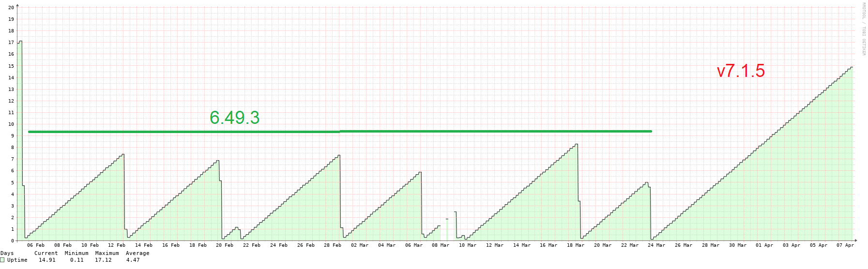Click the 14 Feb date label
Viewport: 868px width, 269px height.
[x=144, y=245]
